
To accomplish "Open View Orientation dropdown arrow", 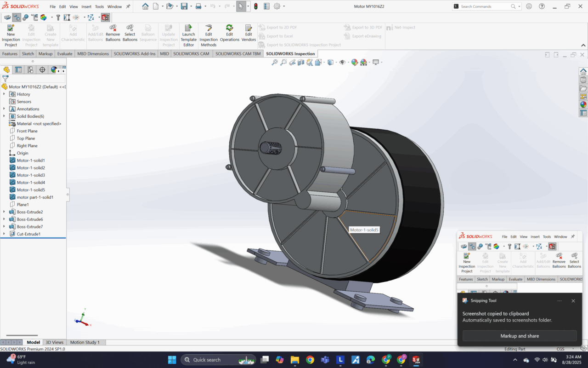I will pos(324,62).
